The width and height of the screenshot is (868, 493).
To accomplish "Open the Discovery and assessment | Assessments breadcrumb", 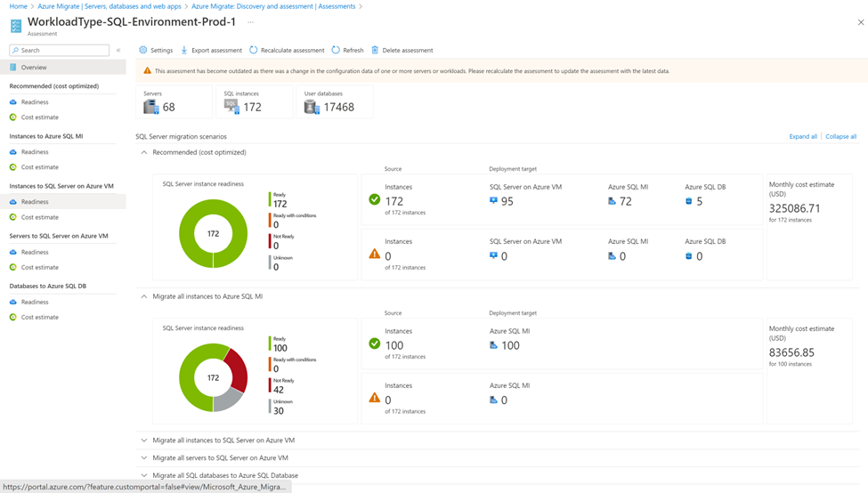I will click(273, 6).
